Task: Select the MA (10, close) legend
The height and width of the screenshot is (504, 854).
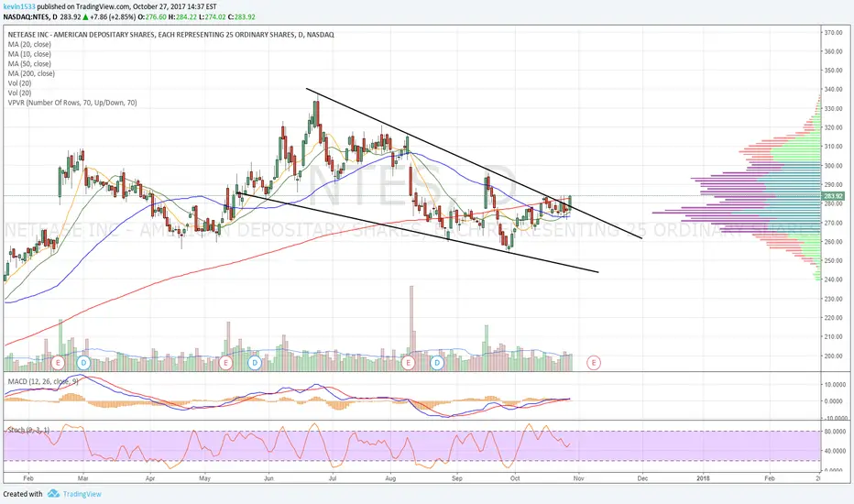Action: point(29,54)
